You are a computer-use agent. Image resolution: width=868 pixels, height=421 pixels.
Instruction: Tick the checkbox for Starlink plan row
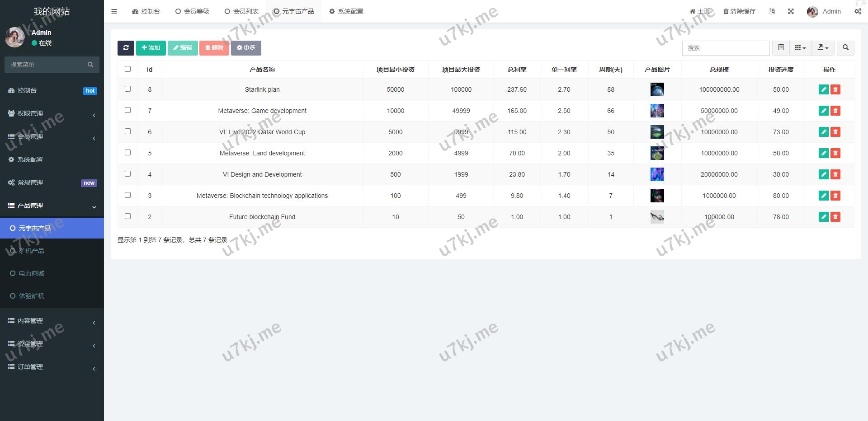click(127, 89)
